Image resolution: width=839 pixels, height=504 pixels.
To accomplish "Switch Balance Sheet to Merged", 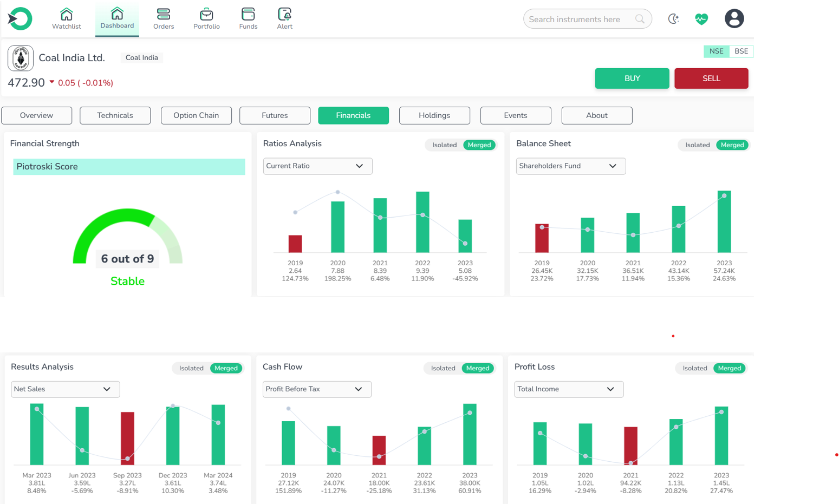I will tap(732, 145).
